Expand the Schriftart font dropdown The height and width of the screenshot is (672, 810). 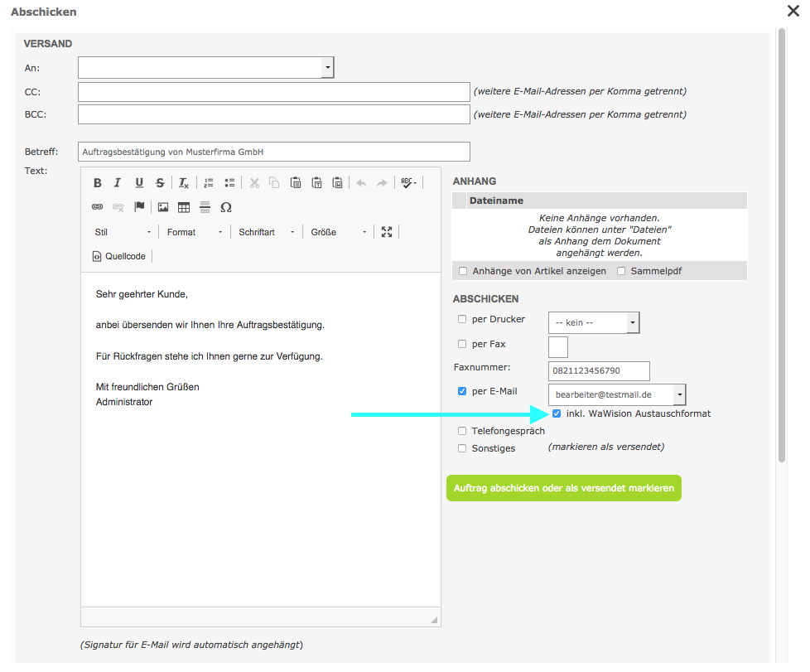(x=267, y=232)
